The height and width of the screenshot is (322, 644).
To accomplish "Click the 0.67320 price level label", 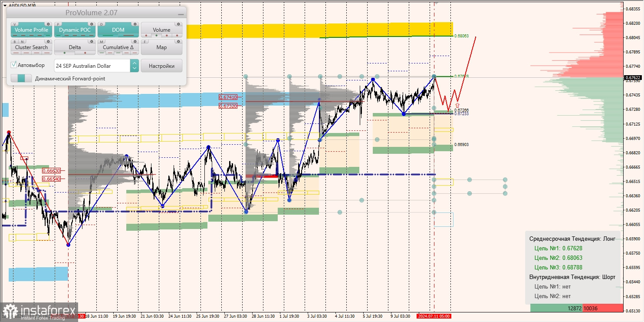I will pos(228,106).
